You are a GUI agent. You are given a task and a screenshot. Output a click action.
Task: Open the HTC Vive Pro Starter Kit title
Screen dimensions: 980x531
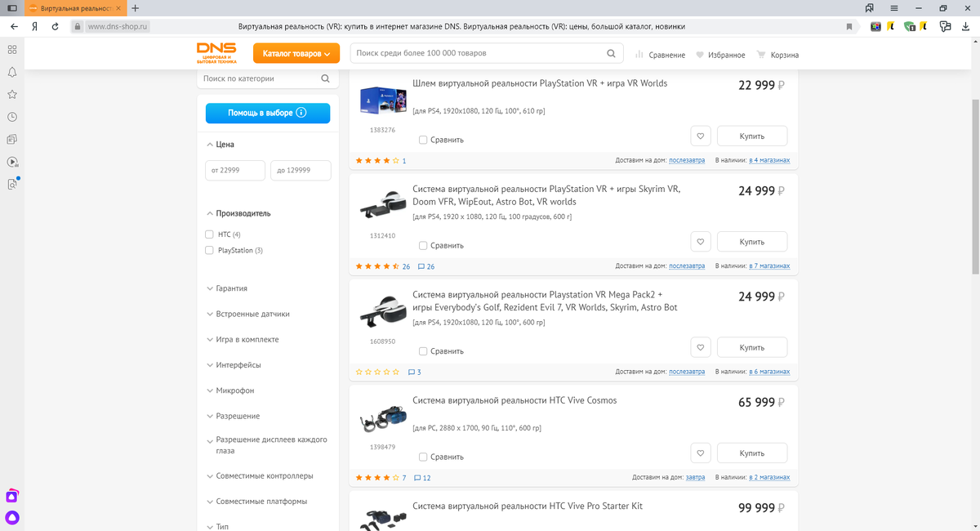tap(528, 506)
